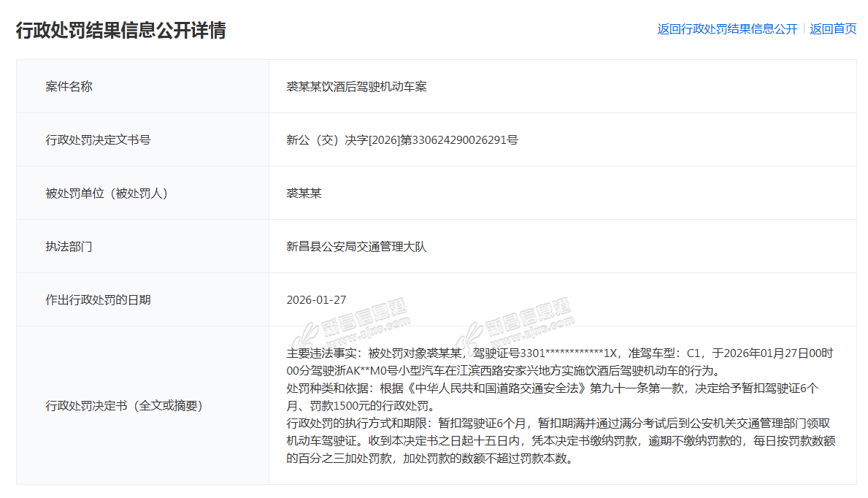The width and height of the screenshot is (868, 498).
Task: Select the 案件名称 row label
Action: click(69, 86)
